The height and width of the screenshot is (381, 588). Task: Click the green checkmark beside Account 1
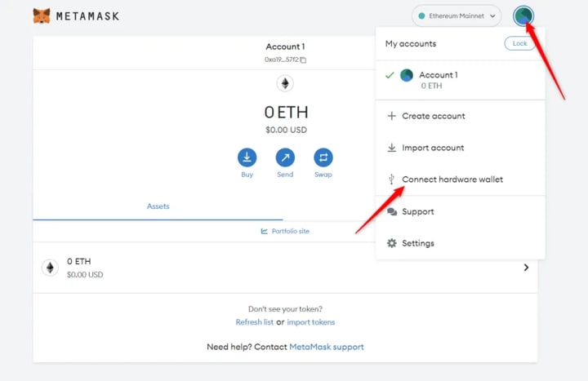pos(390,75)
